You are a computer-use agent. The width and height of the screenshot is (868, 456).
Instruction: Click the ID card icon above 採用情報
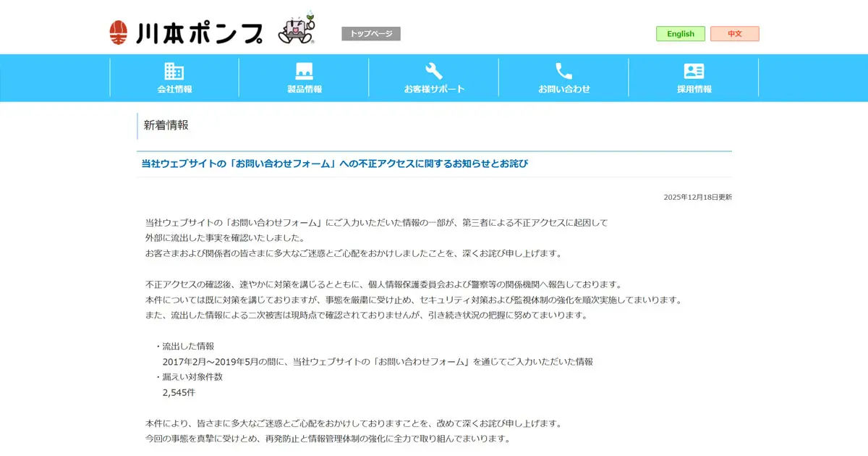coord(694,69)
